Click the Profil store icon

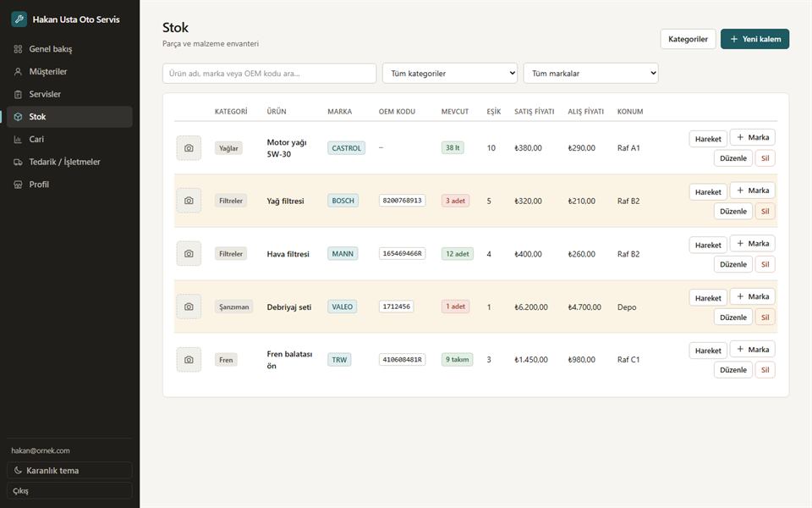[x=18, y=185]
